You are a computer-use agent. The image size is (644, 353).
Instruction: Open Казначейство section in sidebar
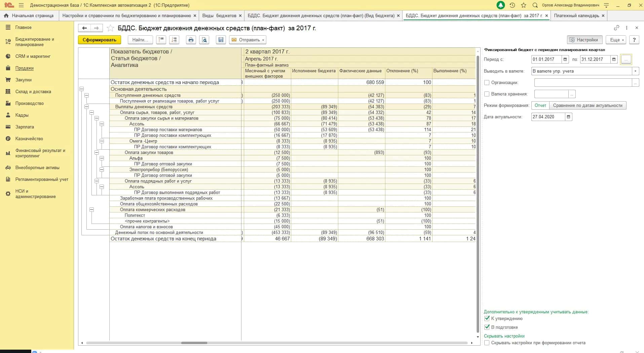29,139
